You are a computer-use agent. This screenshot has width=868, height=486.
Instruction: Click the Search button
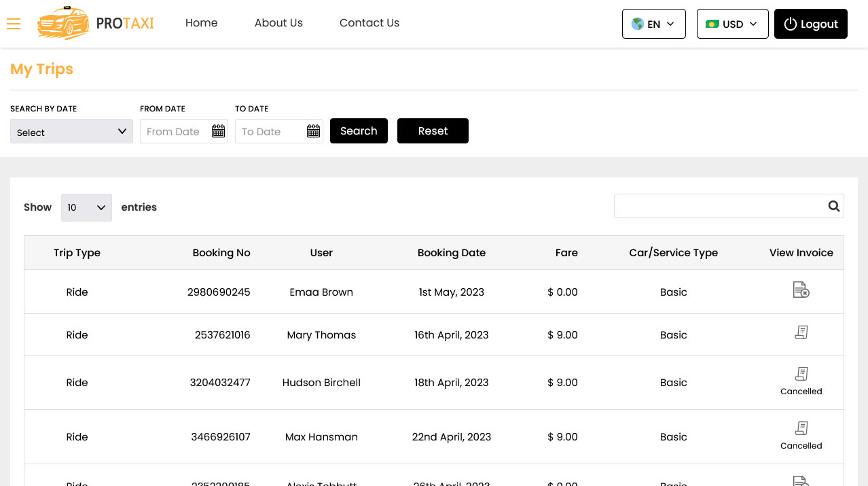[x=359, y=131]
